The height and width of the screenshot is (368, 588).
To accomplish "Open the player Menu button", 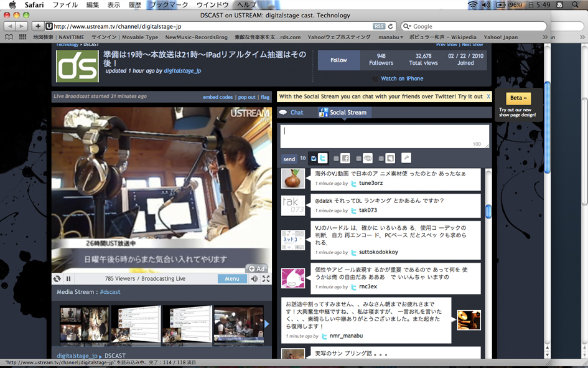I will tap(232, 279).
